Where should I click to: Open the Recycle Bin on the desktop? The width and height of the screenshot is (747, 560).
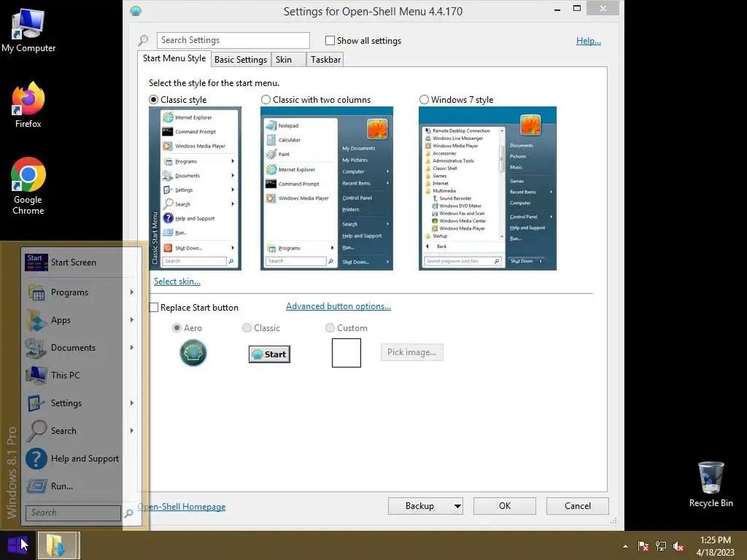point(711,484)
